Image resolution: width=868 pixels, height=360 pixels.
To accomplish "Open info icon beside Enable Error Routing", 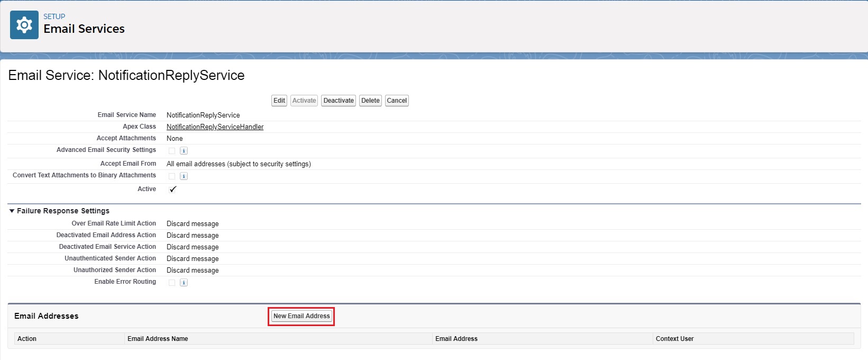I will click(x=184, y=283).
